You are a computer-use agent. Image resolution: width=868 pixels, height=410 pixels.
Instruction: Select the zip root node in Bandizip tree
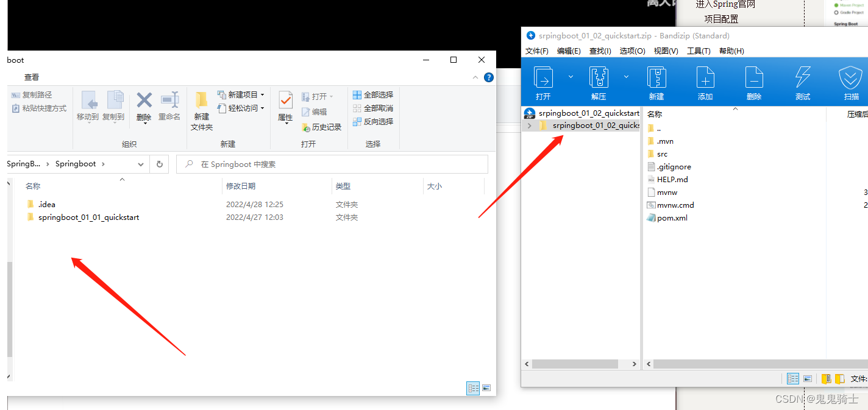tap(582, 113)
